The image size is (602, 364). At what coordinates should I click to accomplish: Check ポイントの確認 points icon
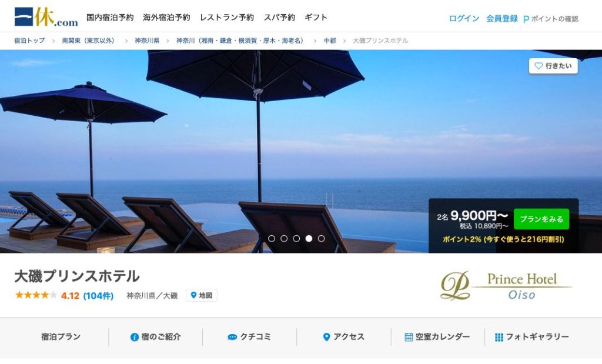pos(526,19)
